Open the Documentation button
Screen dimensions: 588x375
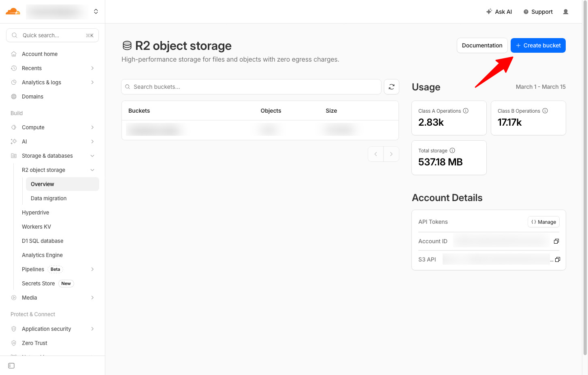tap(482, 45)
